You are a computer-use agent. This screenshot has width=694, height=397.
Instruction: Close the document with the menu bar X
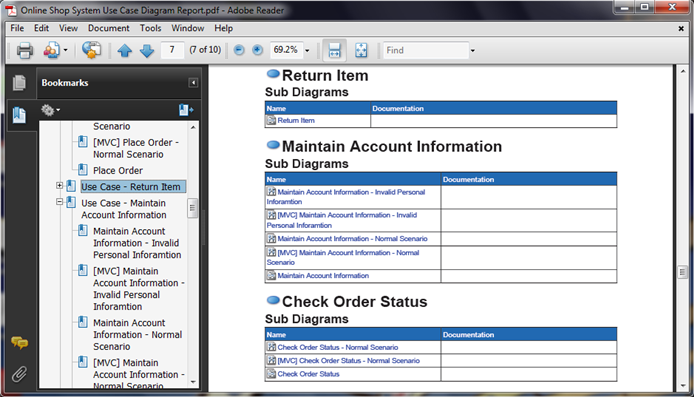681,29
